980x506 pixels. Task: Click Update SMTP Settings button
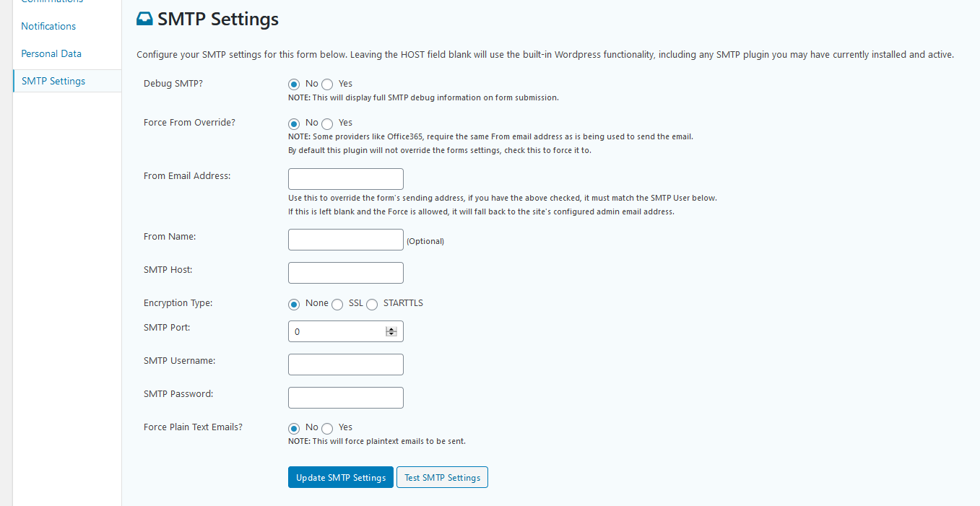pyautogui.click(x=341, y=477)
